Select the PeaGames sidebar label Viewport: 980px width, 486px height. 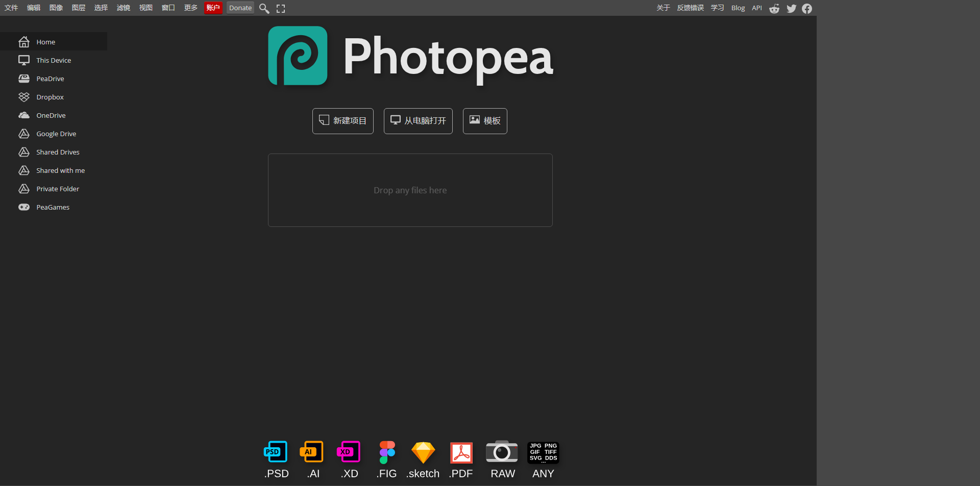[x=53, y=207]
